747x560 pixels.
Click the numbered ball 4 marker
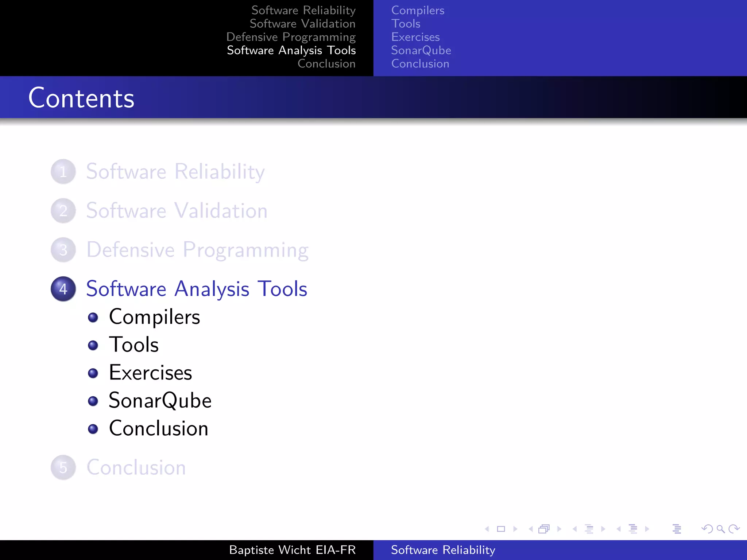pos(63,289)
